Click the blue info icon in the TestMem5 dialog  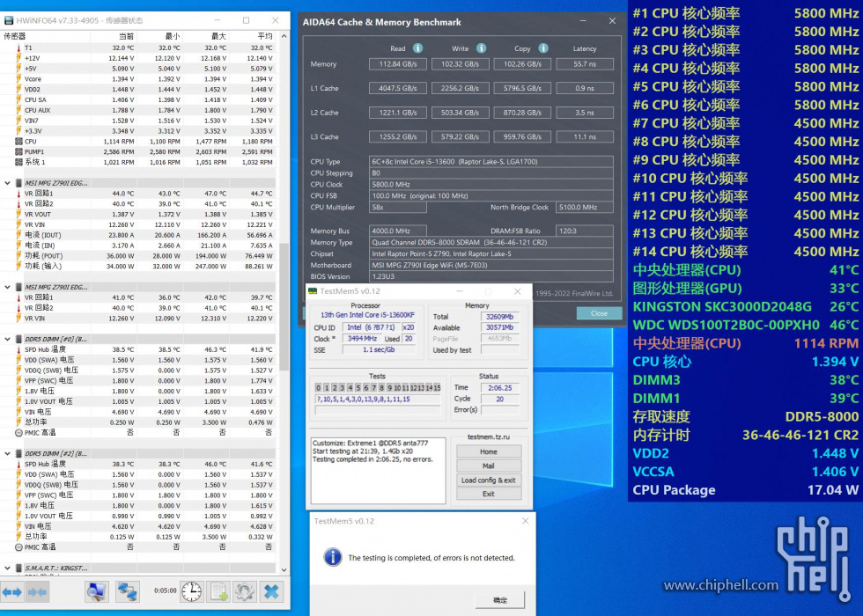tap(333, 557)
